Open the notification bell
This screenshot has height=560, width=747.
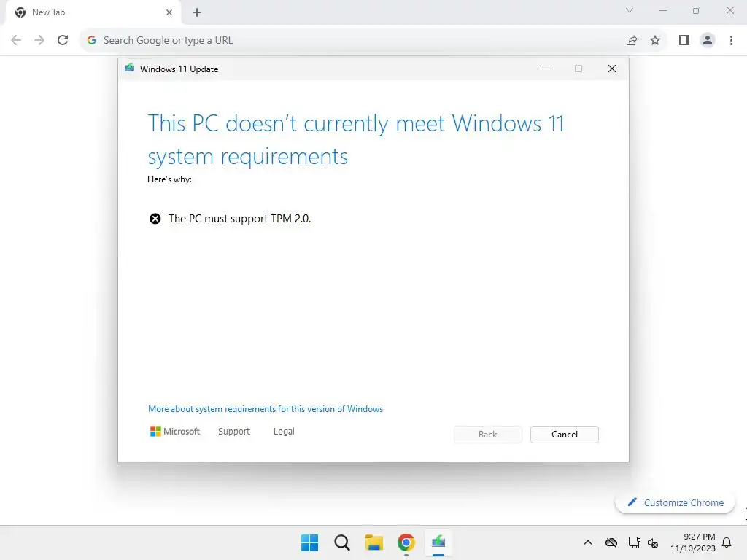[727, 542]
